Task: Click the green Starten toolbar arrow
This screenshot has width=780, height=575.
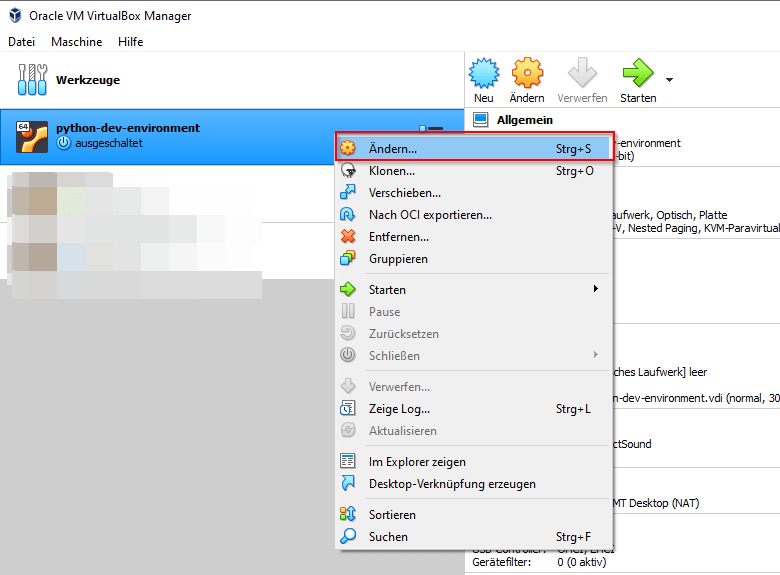Action: tap(638, 73)
